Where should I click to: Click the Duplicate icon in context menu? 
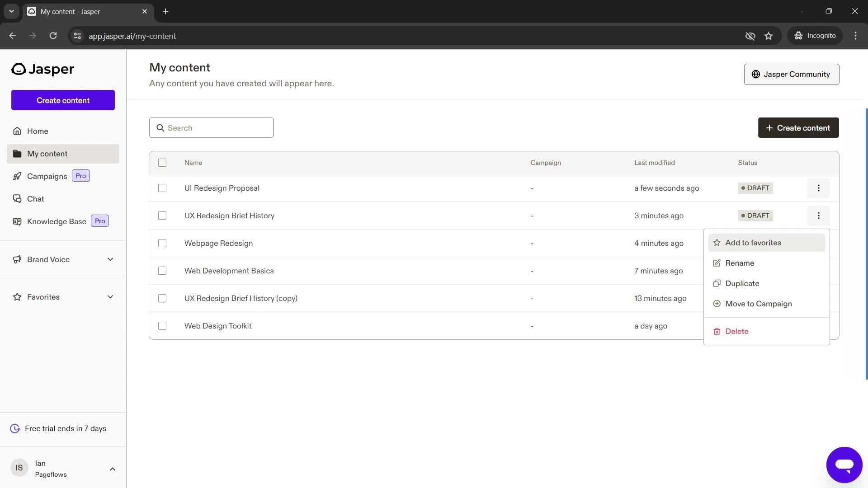tap(717, 283)
